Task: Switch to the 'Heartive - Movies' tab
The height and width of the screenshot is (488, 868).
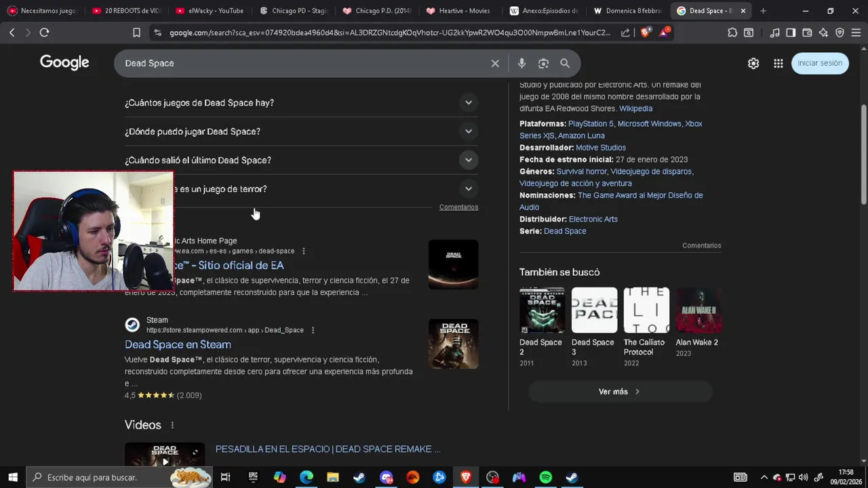Action: 460,11
